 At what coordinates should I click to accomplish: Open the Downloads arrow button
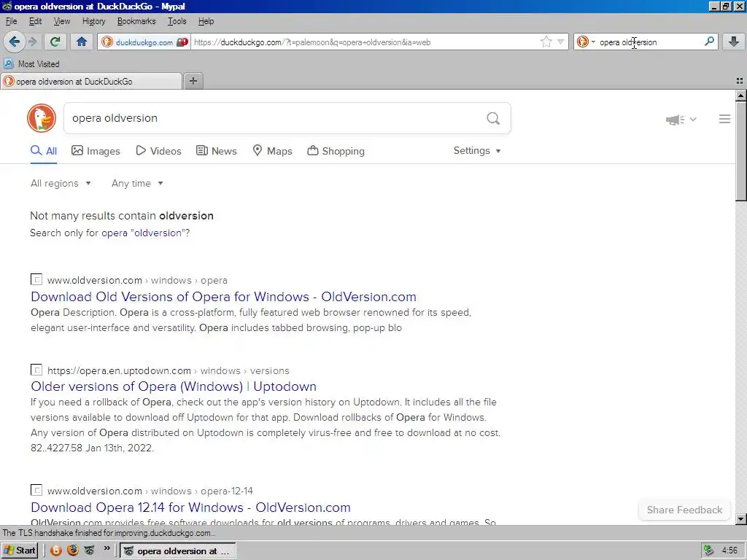734,42
